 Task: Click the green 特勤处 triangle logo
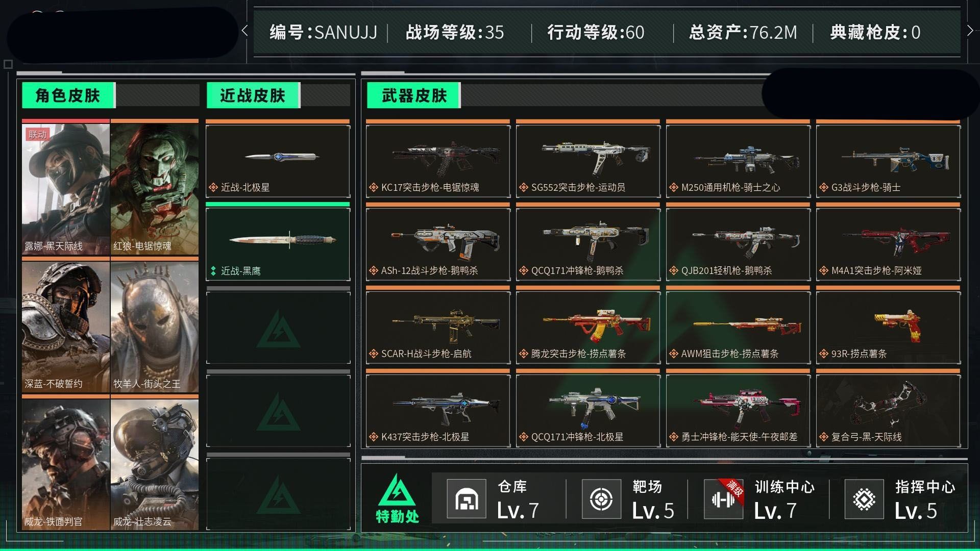click(398, 498)
